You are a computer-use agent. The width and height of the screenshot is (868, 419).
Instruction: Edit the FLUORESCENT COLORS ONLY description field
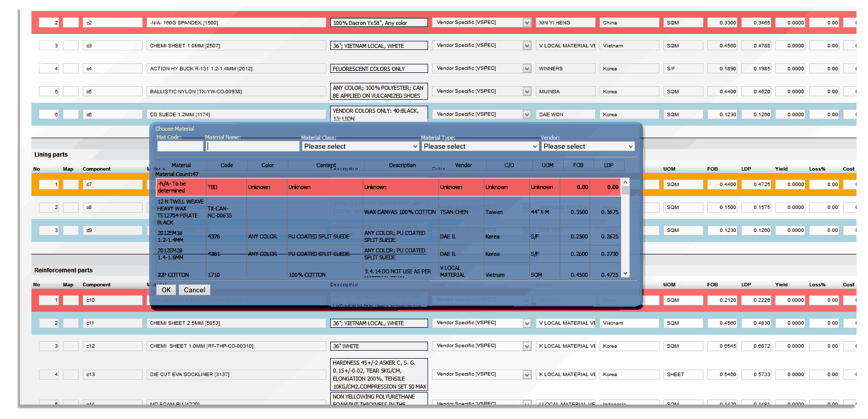379,68
